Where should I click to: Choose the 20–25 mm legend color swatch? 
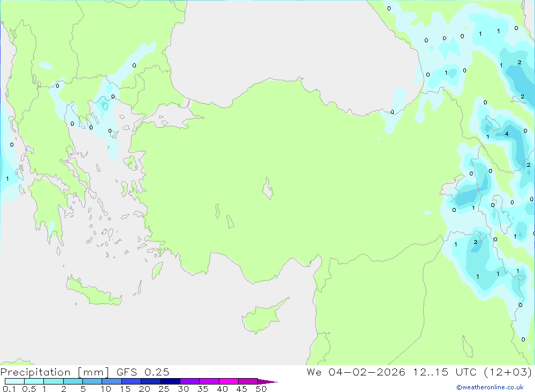151,381
